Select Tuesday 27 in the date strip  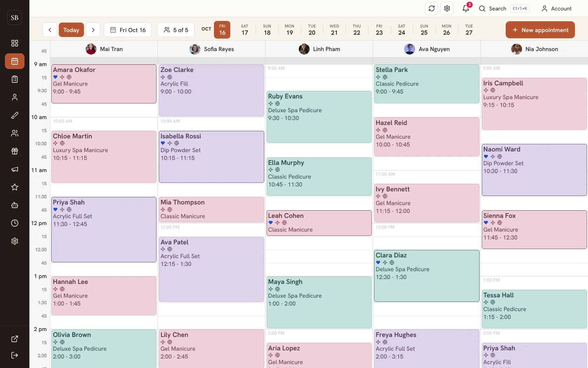pyautogui.click(x=469, y=30)
